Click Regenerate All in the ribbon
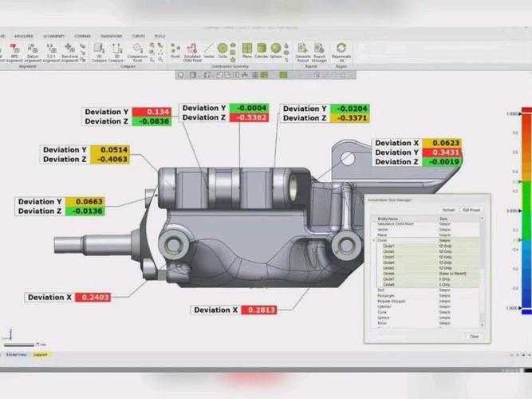532x399 pixels. pos(341,53)
